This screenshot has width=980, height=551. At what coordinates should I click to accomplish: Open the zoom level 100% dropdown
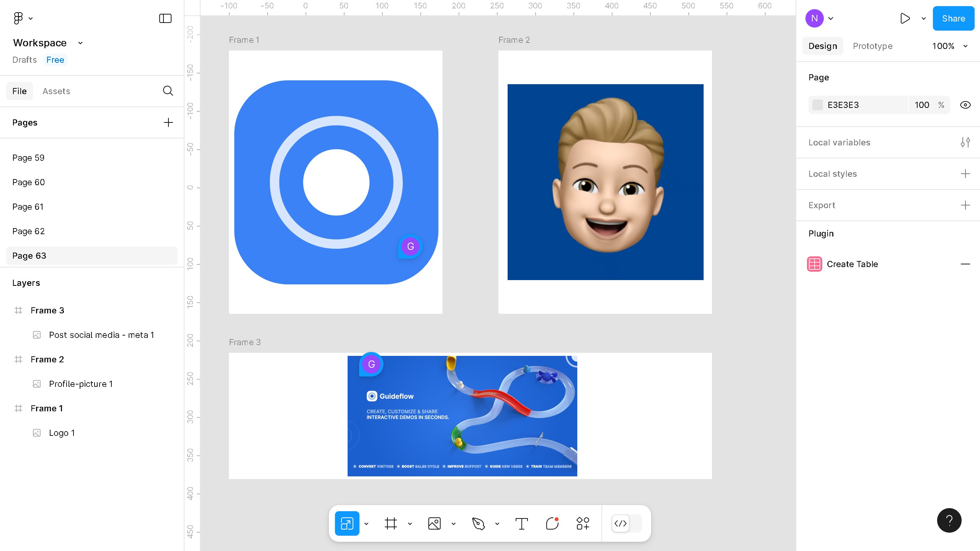[x=949, y=46]
